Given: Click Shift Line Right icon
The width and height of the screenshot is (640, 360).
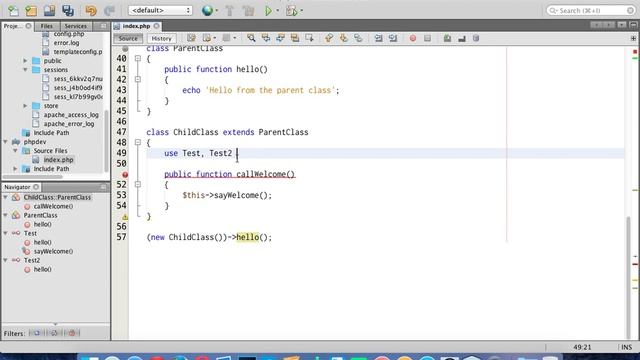Looking at the screenshot, I should (393, 38).
